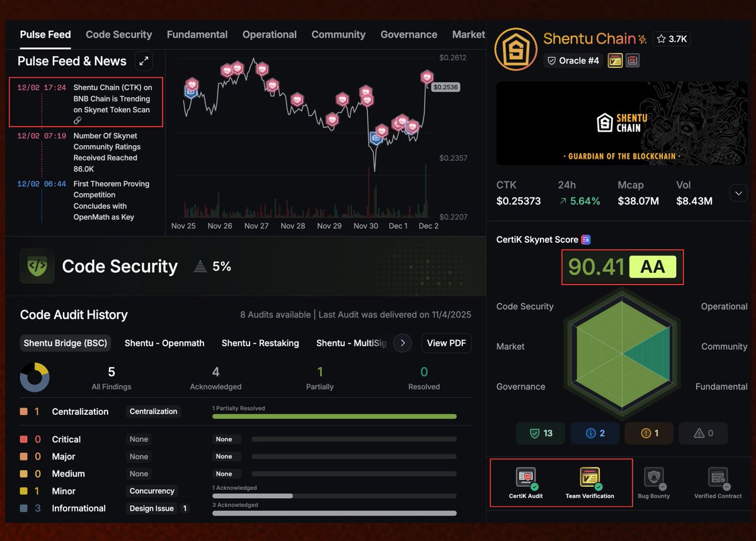Screen dimensions: 756x541
Task: Click the yellow verification badge beside Oracle #4
Action: click(615, 61)
